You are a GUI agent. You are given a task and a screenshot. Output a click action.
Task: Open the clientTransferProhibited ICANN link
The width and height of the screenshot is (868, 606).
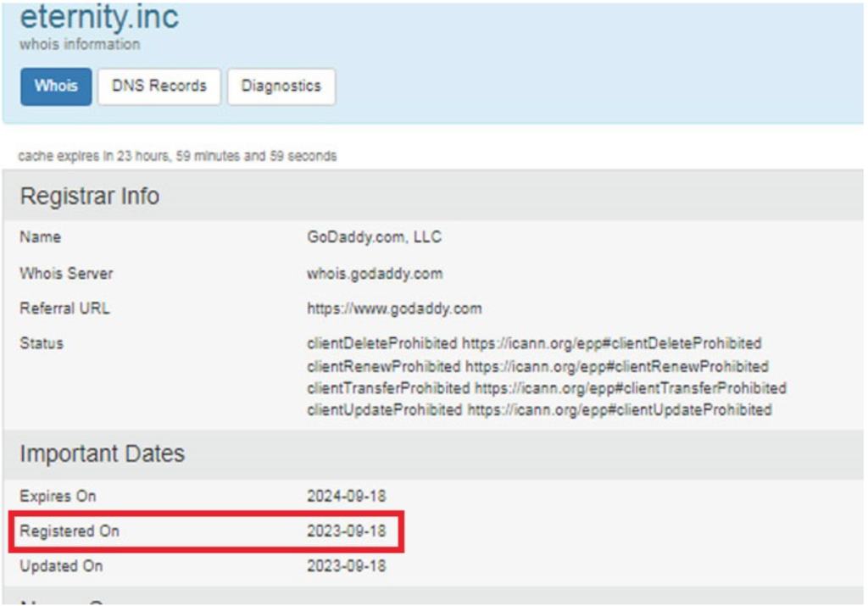[630, 388]
